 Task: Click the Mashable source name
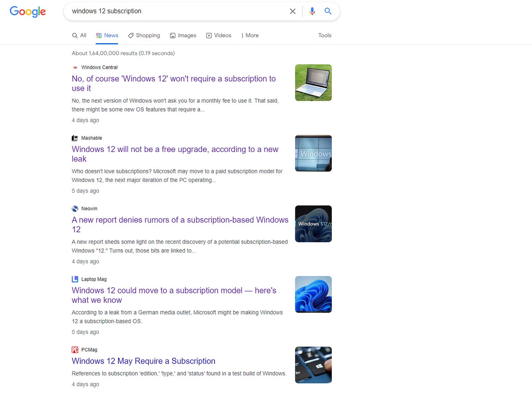92,138
